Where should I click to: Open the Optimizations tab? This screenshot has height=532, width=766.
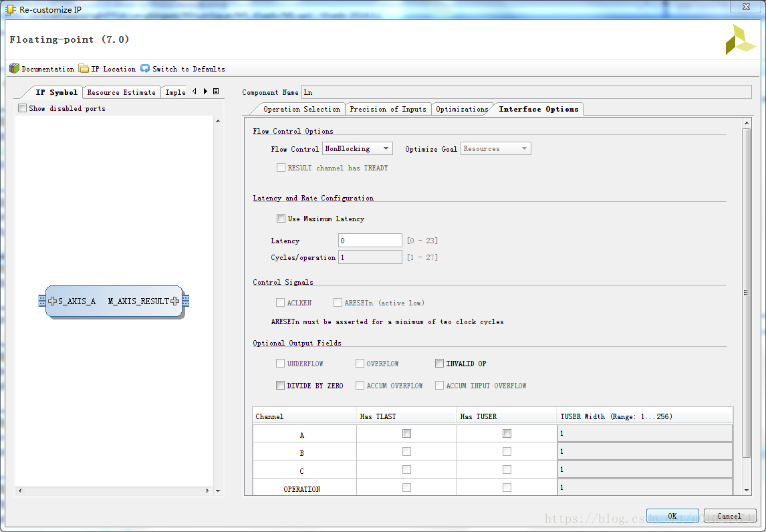(x=462, y=109)
